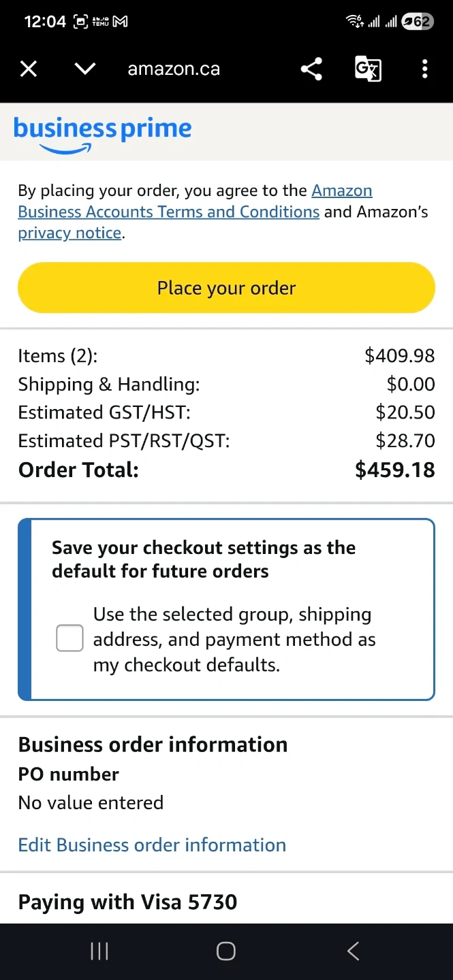
Task: Expand the chevron dropdown beside the URL
Action: pyautogui.click(x=85, y=69)
